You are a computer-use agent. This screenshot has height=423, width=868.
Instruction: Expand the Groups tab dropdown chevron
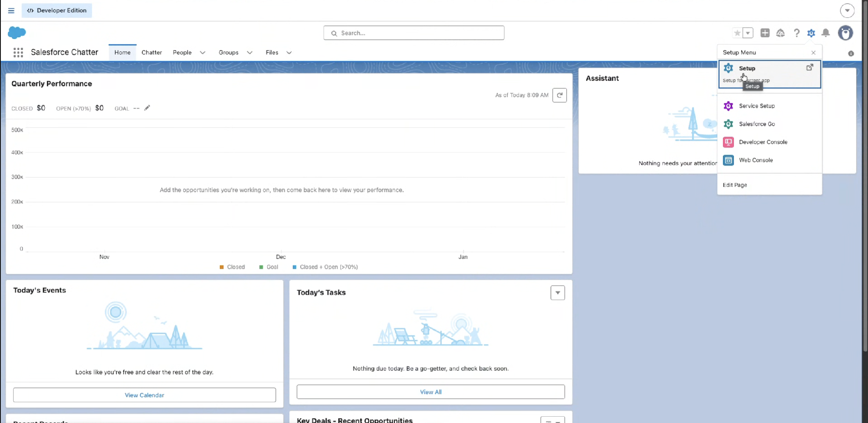click(250, 53)
